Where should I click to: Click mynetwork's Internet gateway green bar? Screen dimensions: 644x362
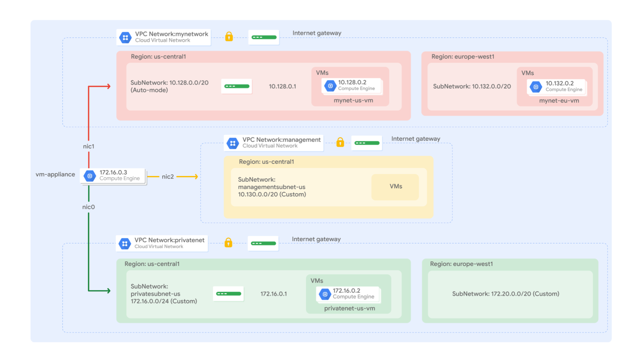click(x=264, y=37)
